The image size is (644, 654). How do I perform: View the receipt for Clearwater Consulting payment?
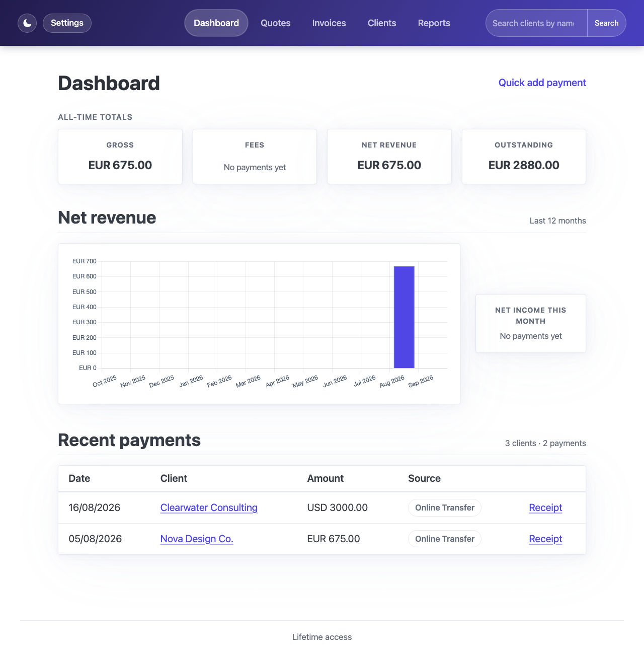545,507
